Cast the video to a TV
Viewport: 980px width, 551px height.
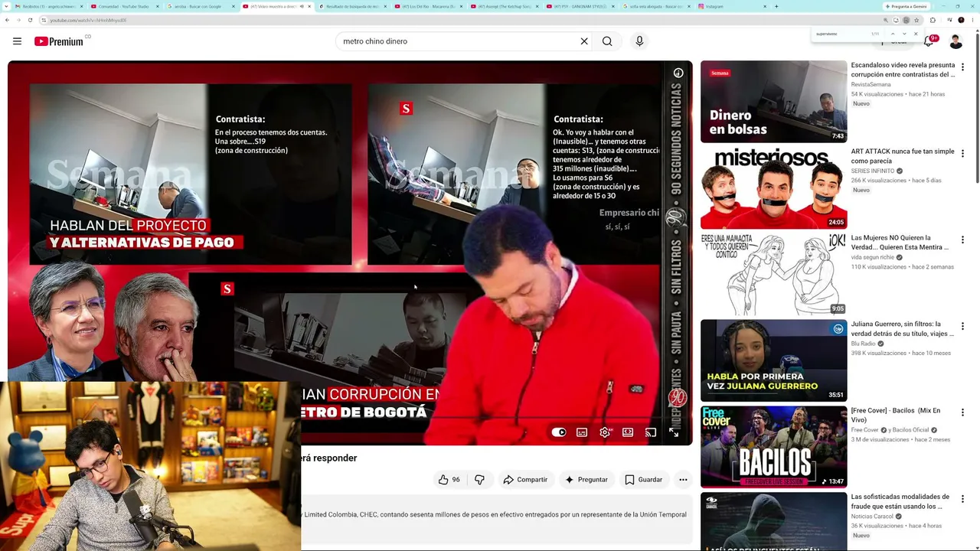pyautogui.click(x=651, y=432)
